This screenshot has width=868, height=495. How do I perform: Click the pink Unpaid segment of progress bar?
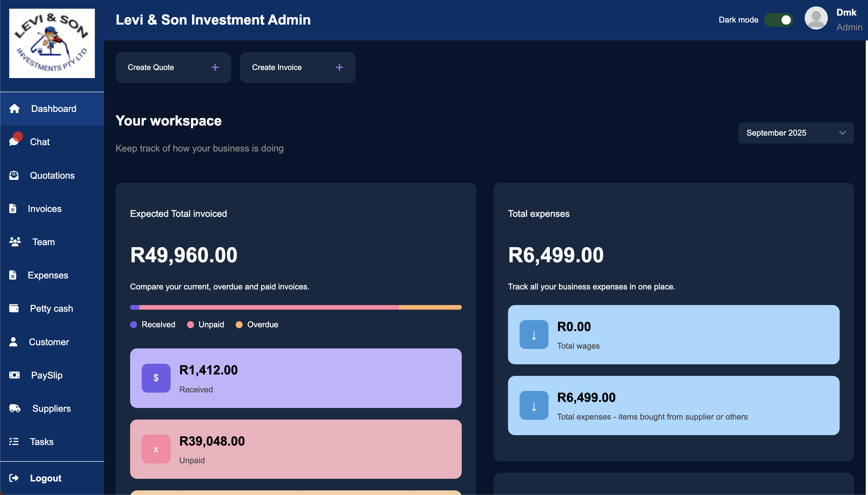coord(269,307)
